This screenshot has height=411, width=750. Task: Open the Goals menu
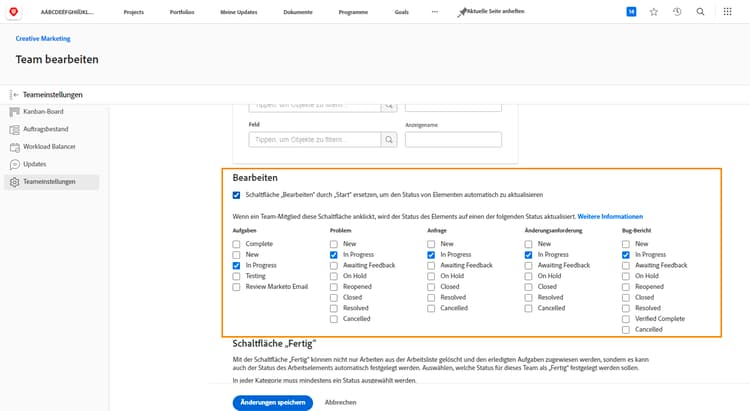click(402, 12)
